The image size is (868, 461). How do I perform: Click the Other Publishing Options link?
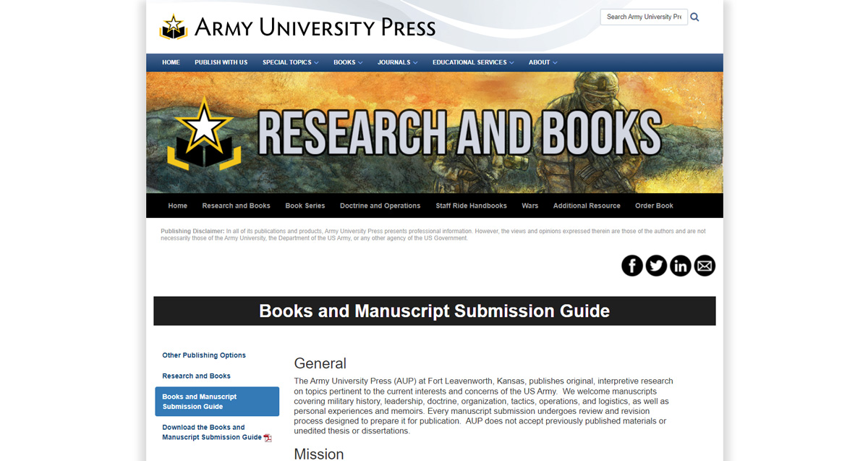click(x=204, y=355)
